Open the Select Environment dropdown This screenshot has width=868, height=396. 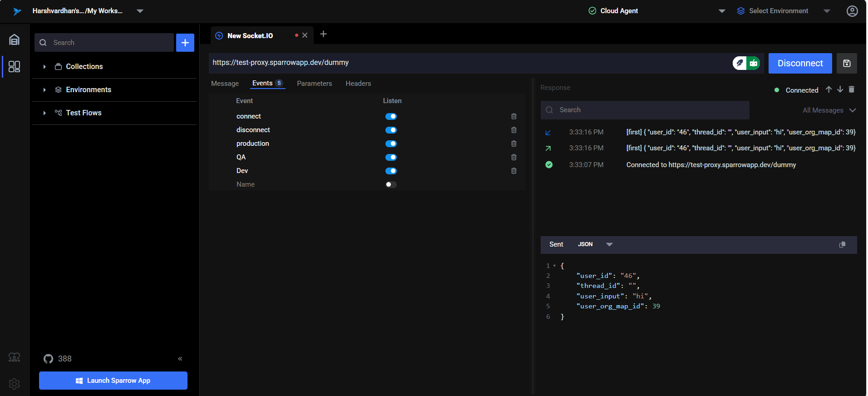tap(827, 11)
